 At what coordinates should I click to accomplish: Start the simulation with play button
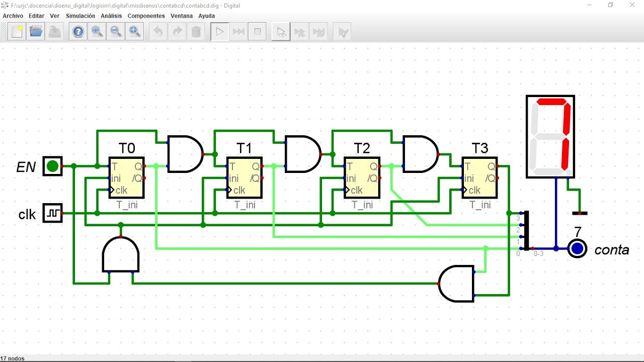tap(219, 32)
